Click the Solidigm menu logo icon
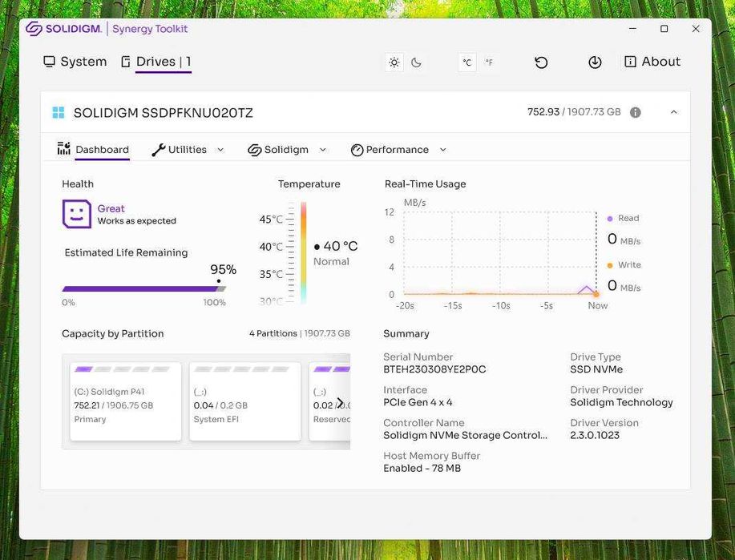The height and width of the screenshot is (560, 735). [x=255, y=150]
